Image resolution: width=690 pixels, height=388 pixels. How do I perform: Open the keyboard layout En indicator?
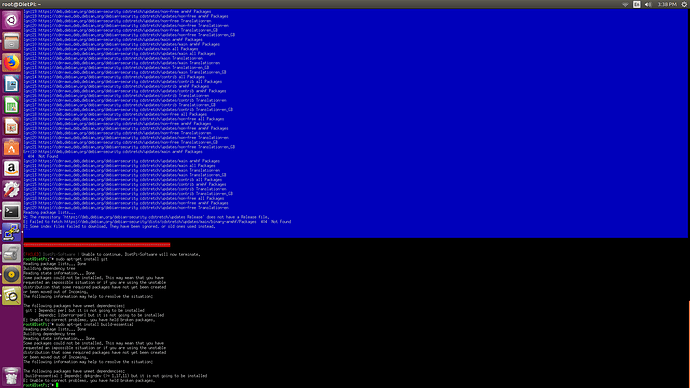(636, 4)
